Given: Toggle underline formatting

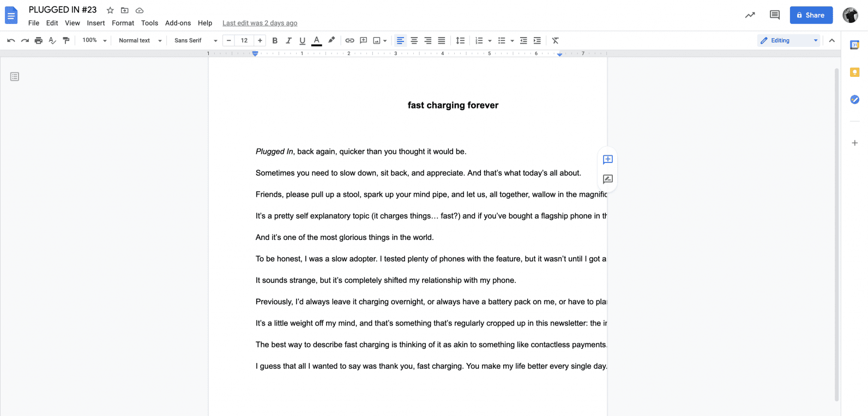Looking at the screenshot, I should (303, 40).
